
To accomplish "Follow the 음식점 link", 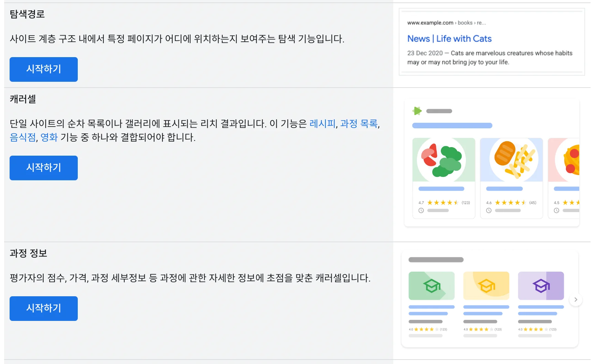I will click(x=23, y=138).
